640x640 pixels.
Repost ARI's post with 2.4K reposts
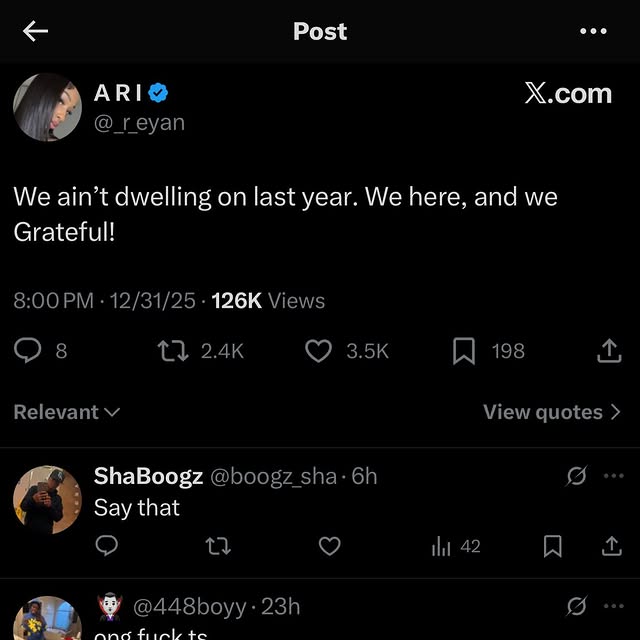[x=171, y=351]
